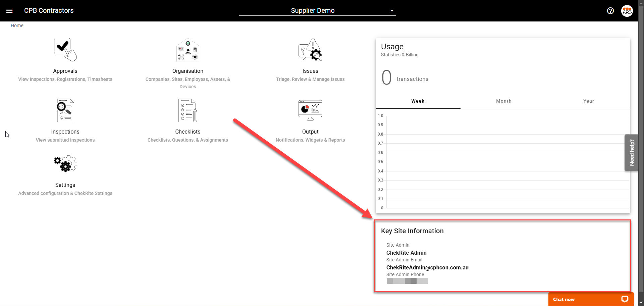Open the Inspections magnifier icon
The width and height of the screenshot is (644, 306).
coord(65,110)
